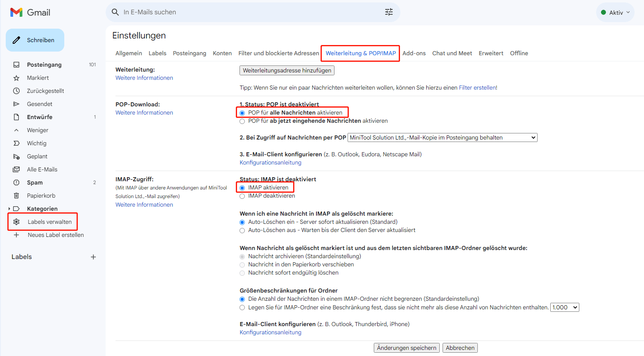This screenshot has width=644, height=356.
Task: Open the POP access action dropdown
Action: [442, 137]
